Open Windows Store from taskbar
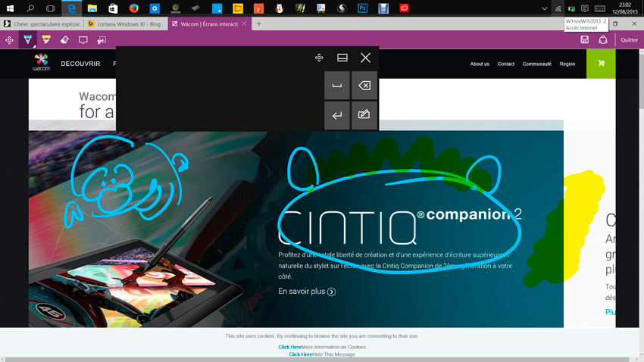The height and width of the screenshot is (362, 644). click(x=113, y=8)
